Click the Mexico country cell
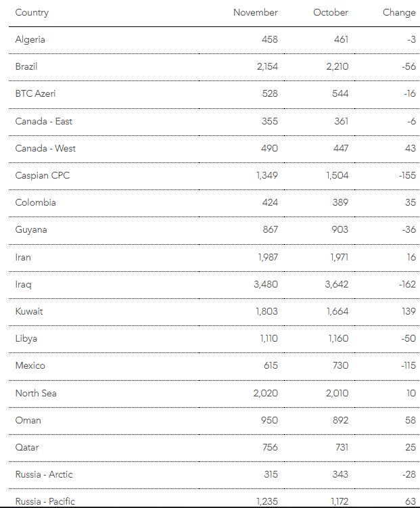 click(30, 365)
